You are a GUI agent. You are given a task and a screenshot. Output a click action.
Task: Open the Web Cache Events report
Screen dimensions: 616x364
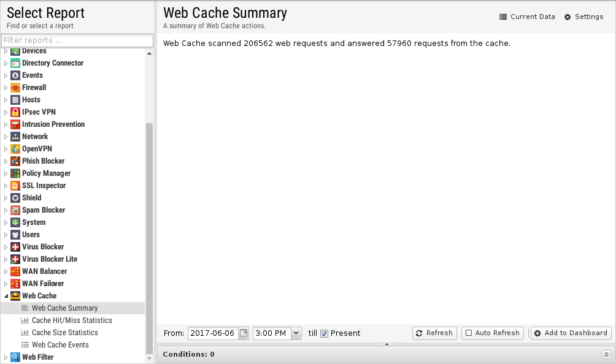[x=60, y=345]
